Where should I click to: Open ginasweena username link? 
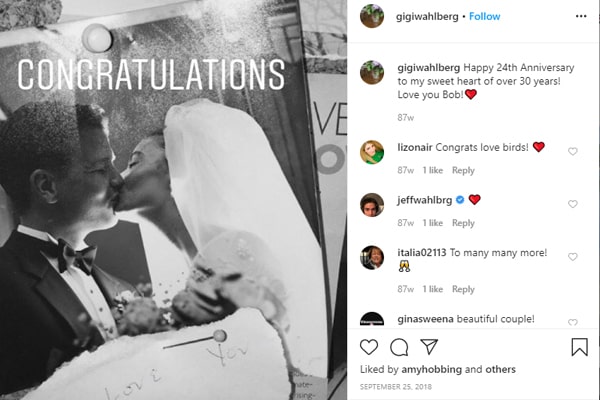click(425, 319)
